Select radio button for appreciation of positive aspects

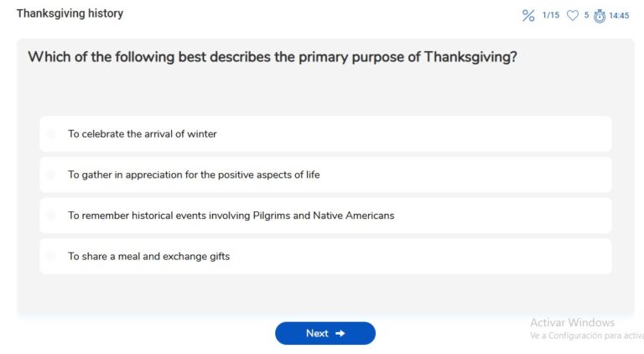pyautogui.click(x=51, y=174)
